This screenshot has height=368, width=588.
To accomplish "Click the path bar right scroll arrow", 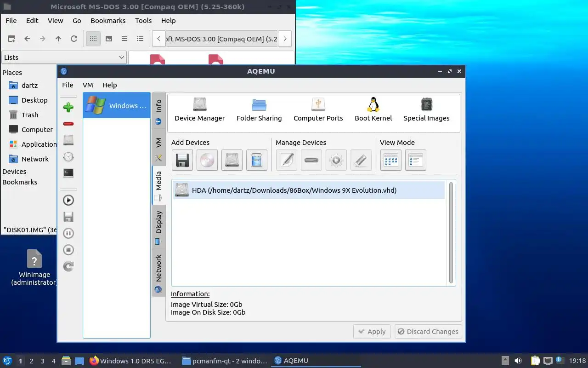I will 285,39.
